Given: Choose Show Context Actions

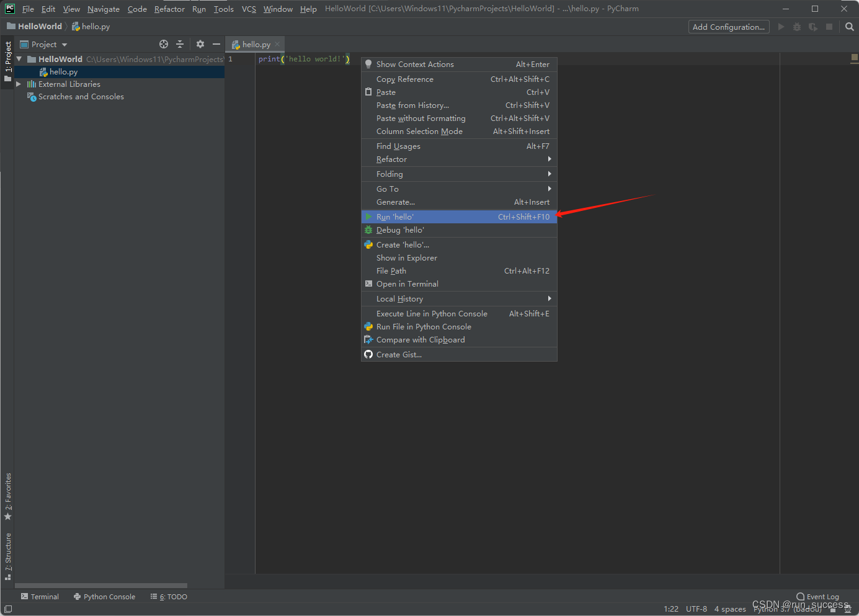Looking at the screenshot, I should tap(459, 65).
